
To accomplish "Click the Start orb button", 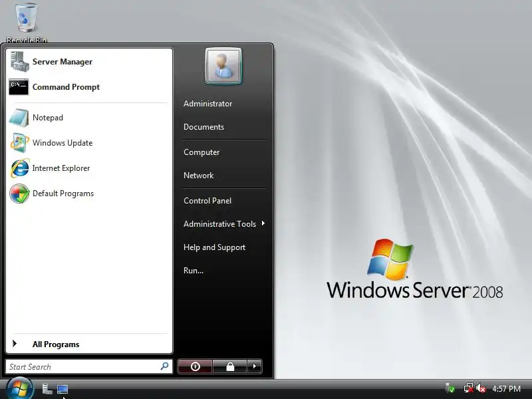I will [x=20, y=388].
